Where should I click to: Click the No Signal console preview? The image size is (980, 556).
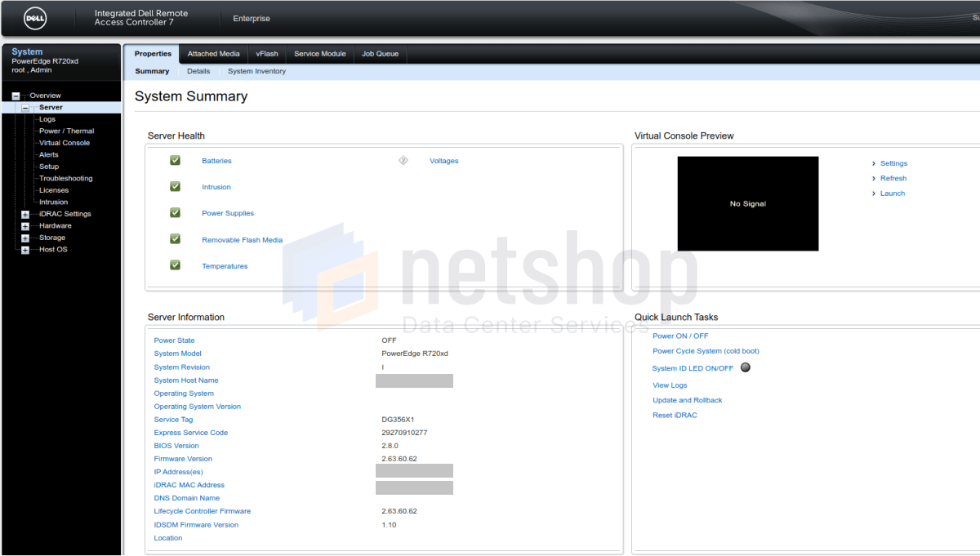point(747,203)
